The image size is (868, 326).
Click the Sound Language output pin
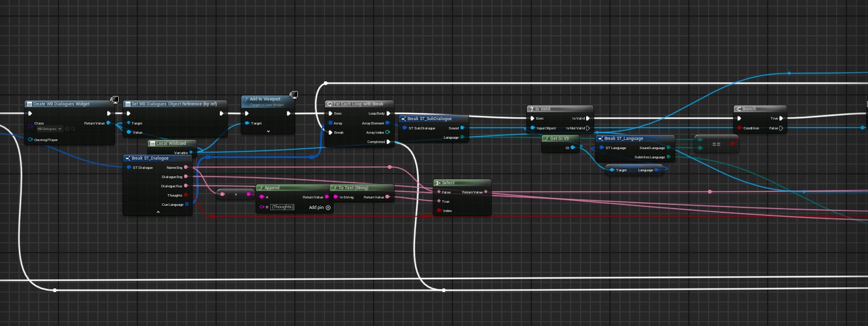669,147
